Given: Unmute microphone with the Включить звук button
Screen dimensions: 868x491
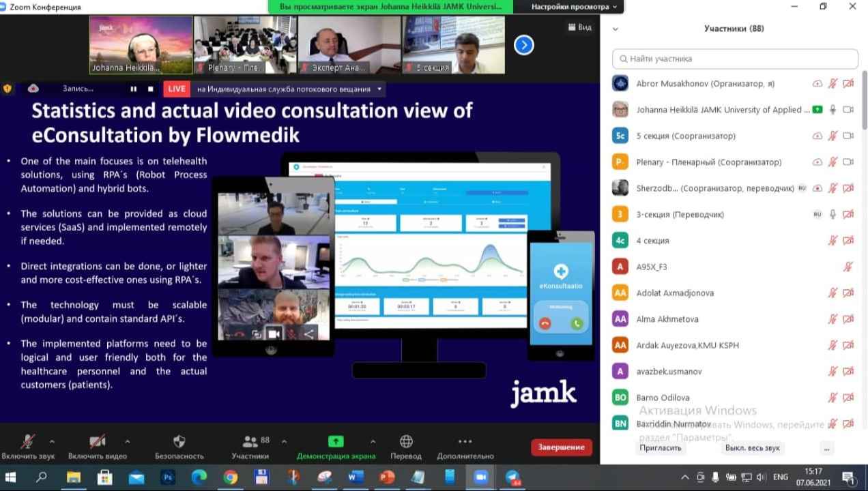Looking at the screenshot, I should (x=28, y=442).
